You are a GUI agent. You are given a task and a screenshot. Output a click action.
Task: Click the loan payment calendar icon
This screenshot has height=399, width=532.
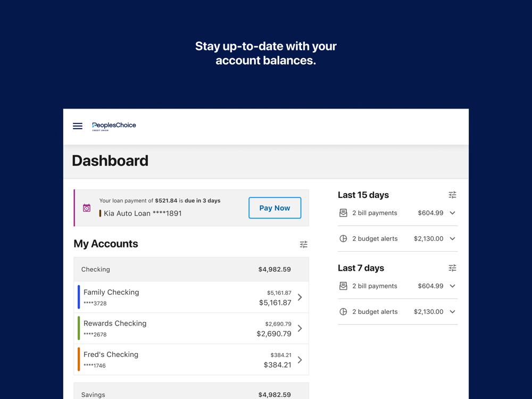(x=87, y=208)
